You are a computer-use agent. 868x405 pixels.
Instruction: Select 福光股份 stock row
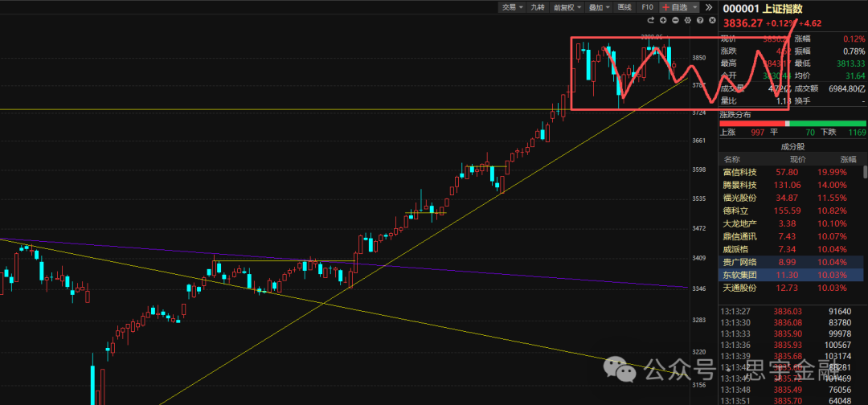[x=791, y=198]
